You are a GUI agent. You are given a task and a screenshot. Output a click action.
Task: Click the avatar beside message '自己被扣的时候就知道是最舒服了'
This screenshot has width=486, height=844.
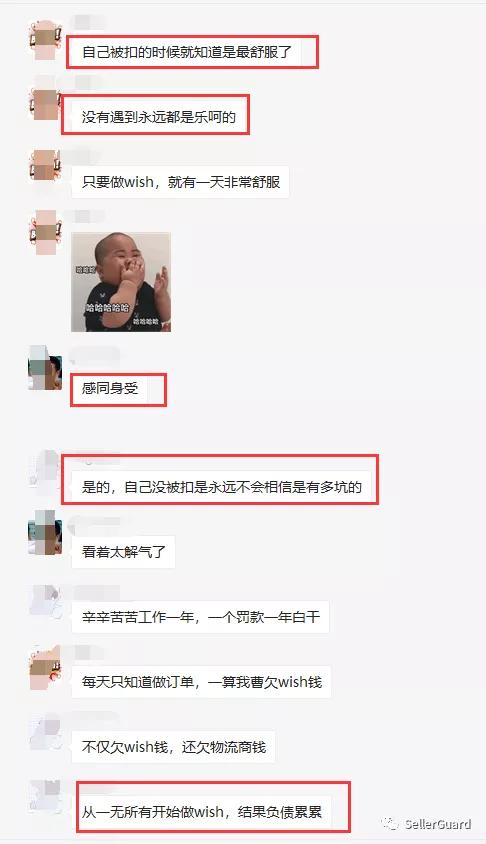pyautogui.click(x=45, y=40)
